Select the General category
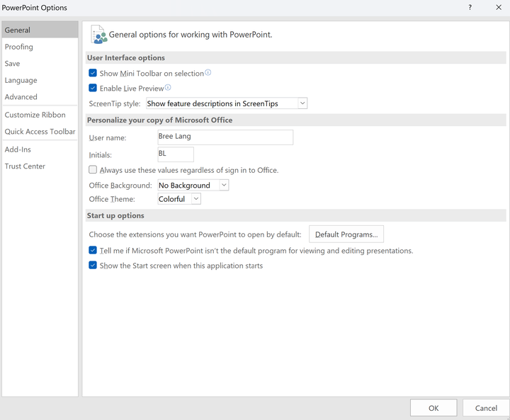Viewport: 510px width, 420px height. [x=40, y=30]
